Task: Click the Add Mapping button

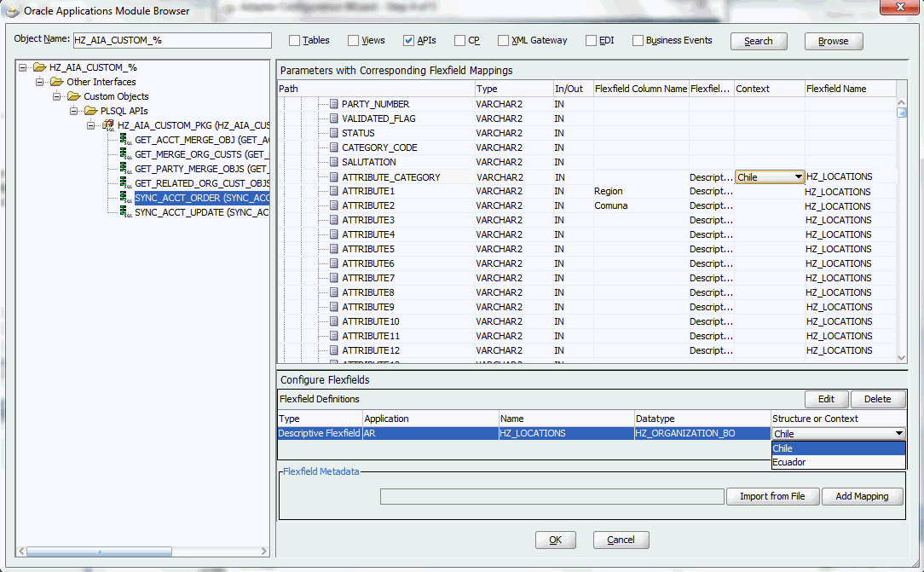Action: click(x=862, y=496)
